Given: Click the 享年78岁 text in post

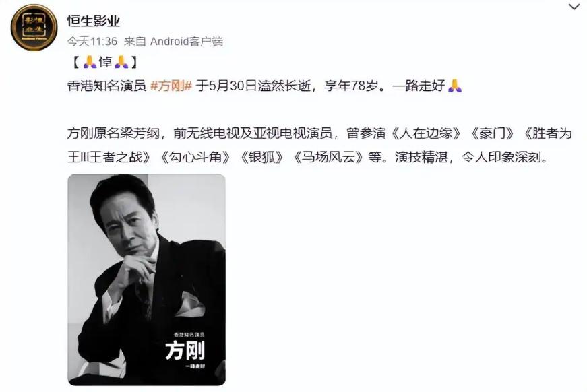Looking at the screenshot, I should click(x=351, y=86).
